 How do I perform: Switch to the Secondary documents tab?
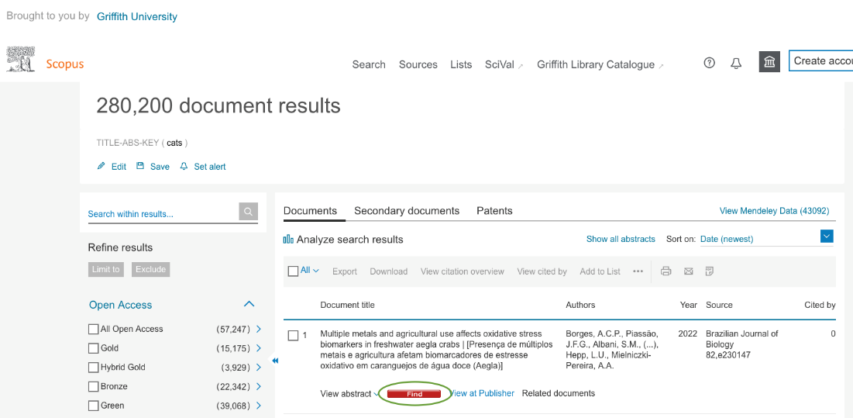point(407,211)
